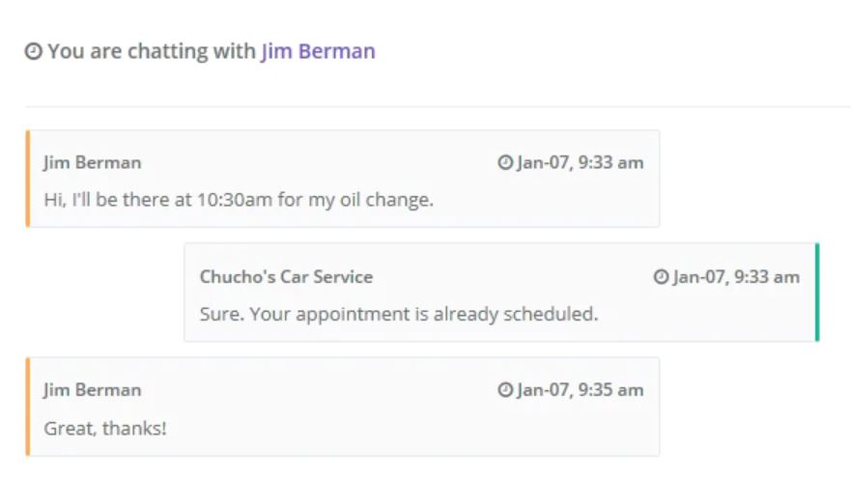Viewport: 851px width, 504px height.
Task: Click the clock icon beside chat heading
Action: 34,51
